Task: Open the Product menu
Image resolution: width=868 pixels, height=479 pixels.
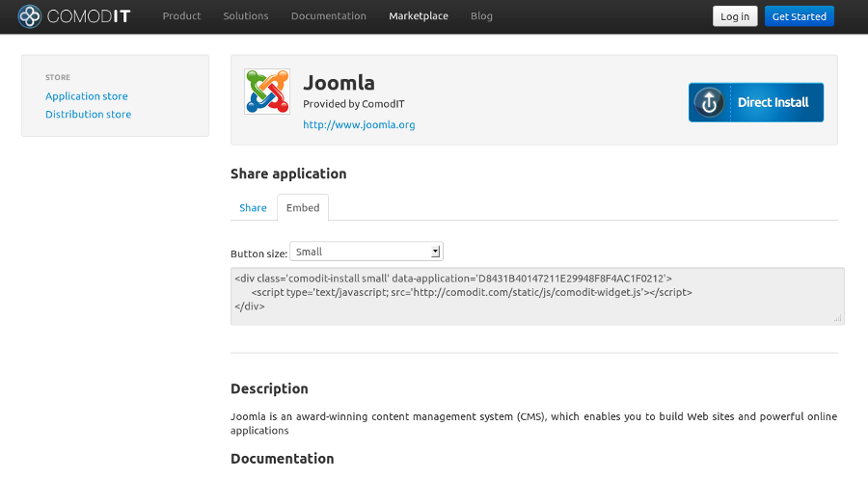Action: 181,16
